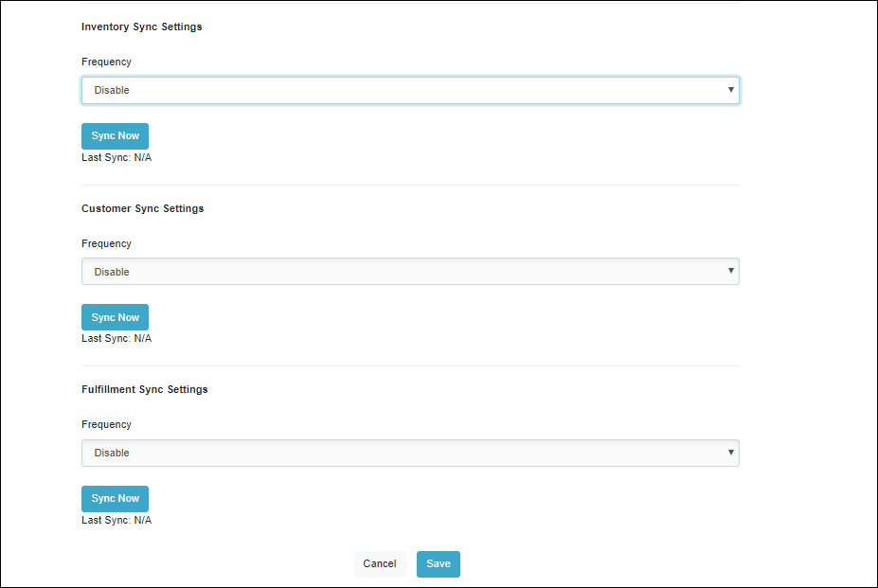Click the Fulfillment Frequency dropdown arrow
The height and width of the screenshot is (588, 878).
tap(730, 453)
